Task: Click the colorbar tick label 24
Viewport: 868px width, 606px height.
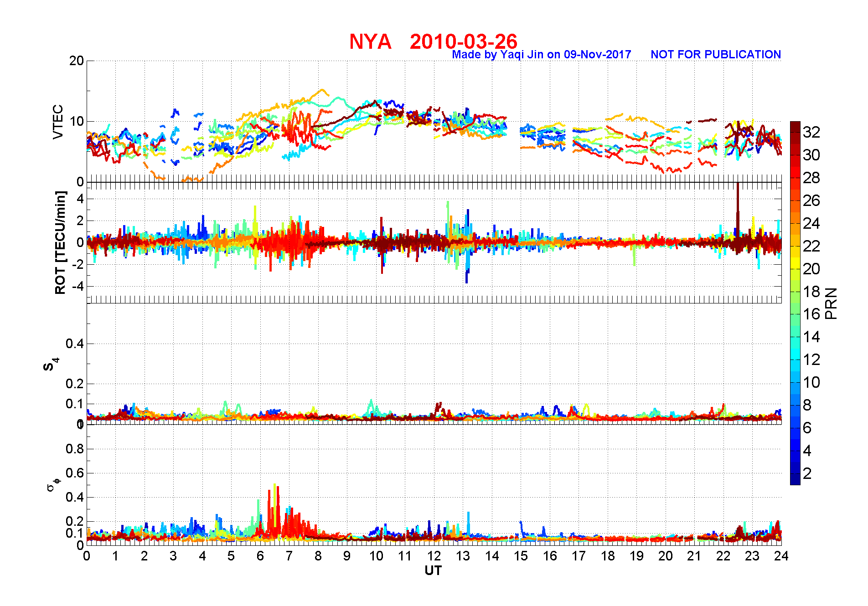Action: coord(811,223)
